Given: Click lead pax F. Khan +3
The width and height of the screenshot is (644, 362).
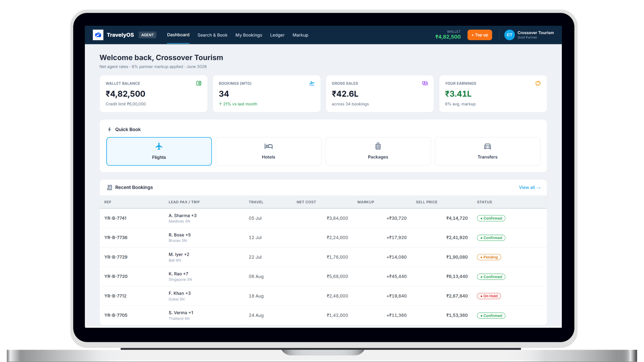Looking at the screenshot, I should tap(179, 293).
